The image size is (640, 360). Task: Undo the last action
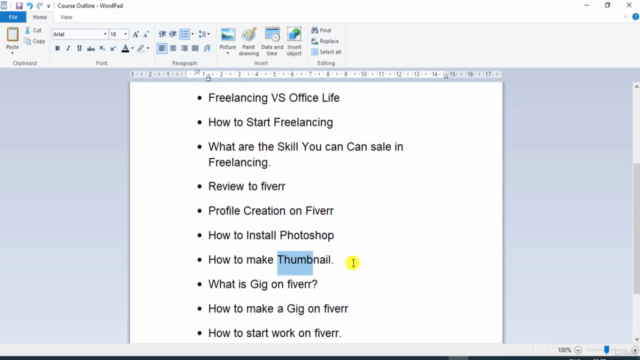(29, 6)
